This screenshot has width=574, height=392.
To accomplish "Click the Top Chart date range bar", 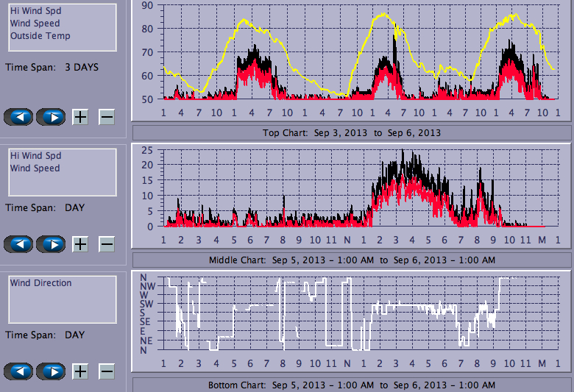I will [x=351, y=133].
